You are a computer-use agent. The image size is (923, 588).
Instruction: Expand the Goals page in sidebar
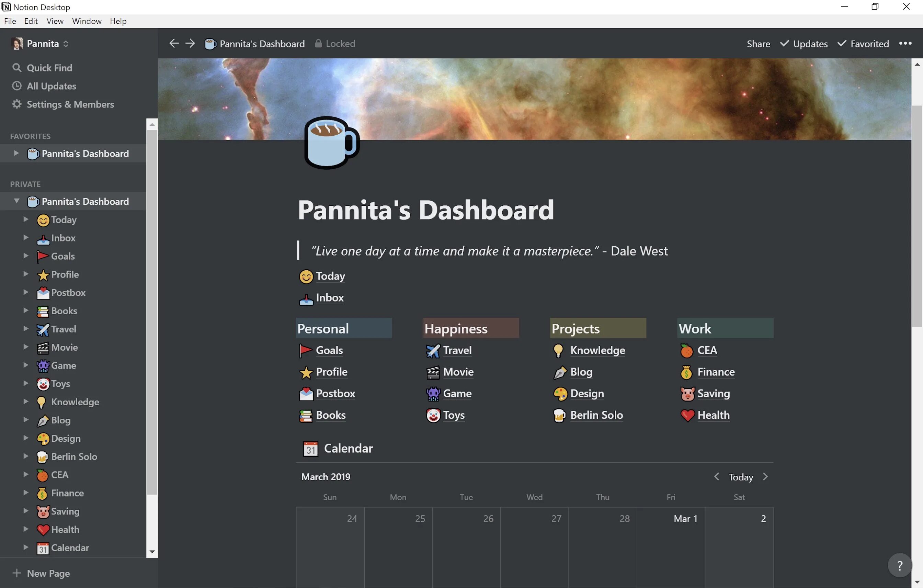click(26, 256)
